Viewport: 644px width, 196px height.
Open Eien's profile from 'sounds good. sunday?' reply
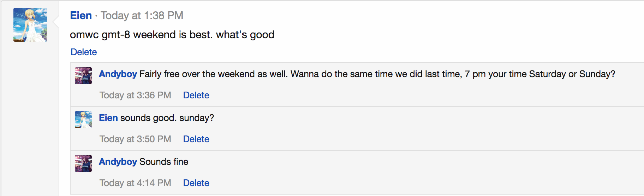point(108,118)
